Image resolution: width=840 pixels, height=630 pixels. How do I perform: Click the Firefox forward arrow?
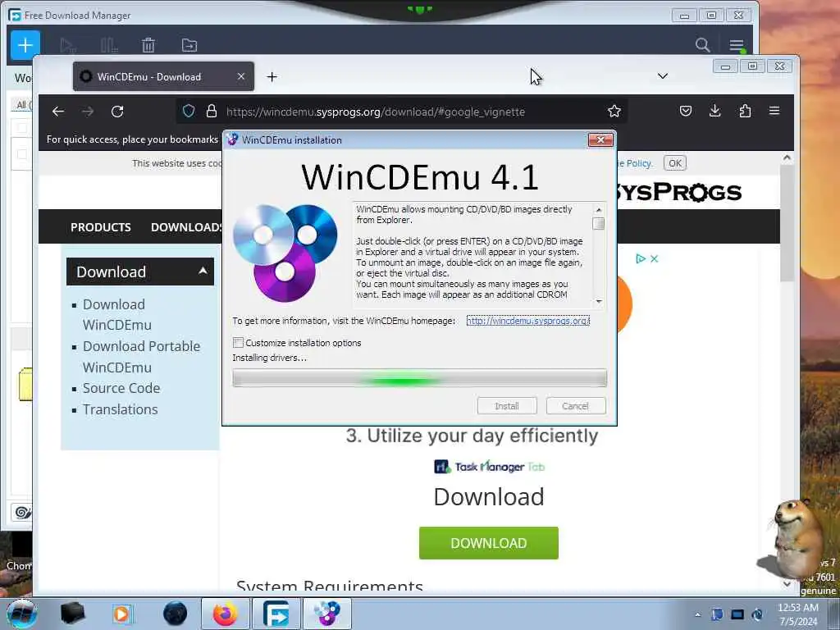click(88, 112)
